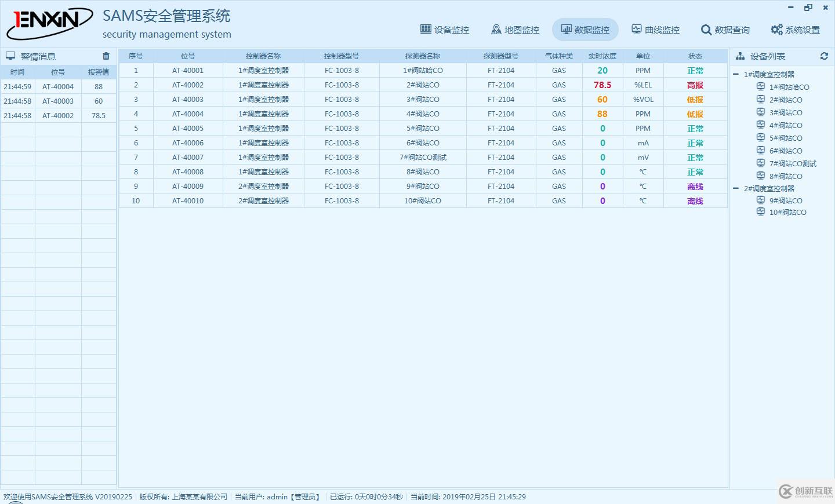Collapse the 1#调度室控制器 tree node

(736, 74)
